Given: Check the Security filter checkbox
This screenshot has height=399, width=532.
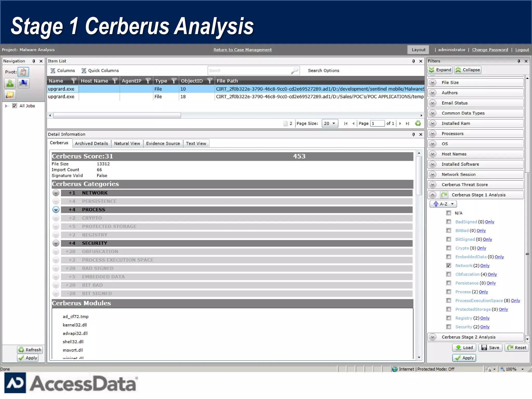Looking at the screenshot, I should [449, 327].
